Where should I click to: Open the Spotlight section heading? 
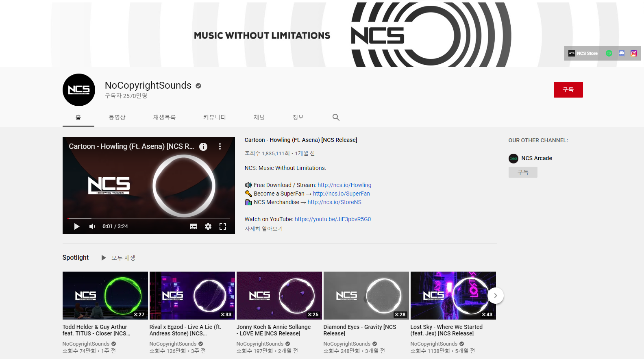(x=76, y=257)
